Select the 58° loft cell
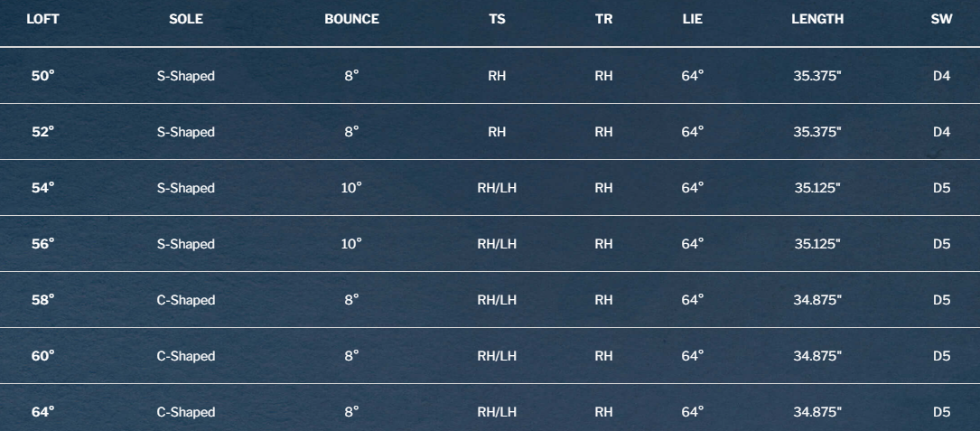 tap(42, 300)
